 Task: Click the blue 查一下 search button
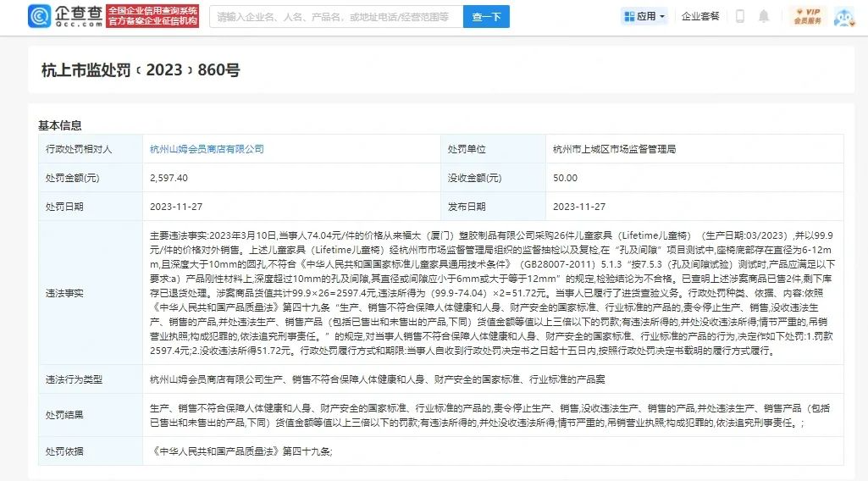coord(486,16)
